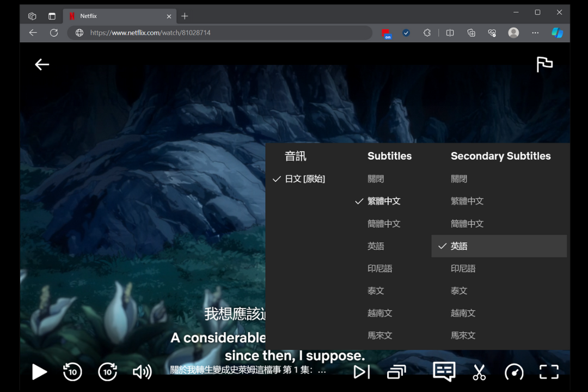Enter fullscreen mode
588x392 pixels.
549,372
